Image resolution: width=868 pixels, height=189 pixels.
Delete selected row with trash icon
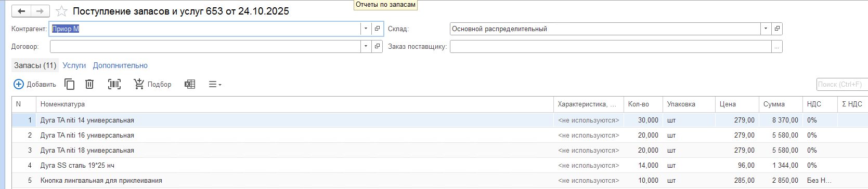click(89, 84)
